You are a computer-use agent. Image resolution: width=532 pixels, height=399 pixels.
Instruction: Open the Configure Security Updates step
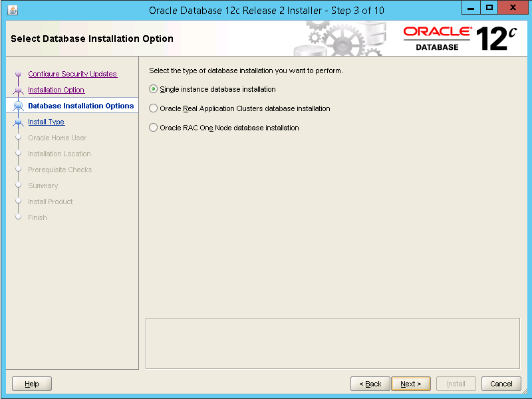click(x=72, y=74)
